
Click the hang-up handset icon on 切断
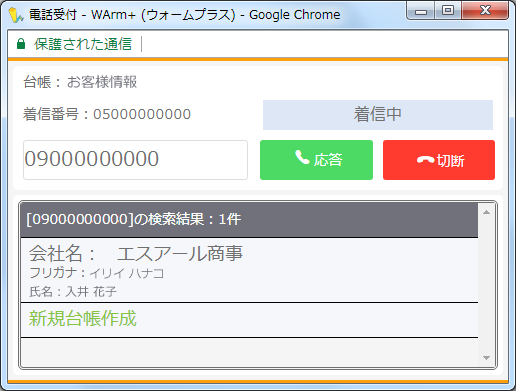point(425,160)
